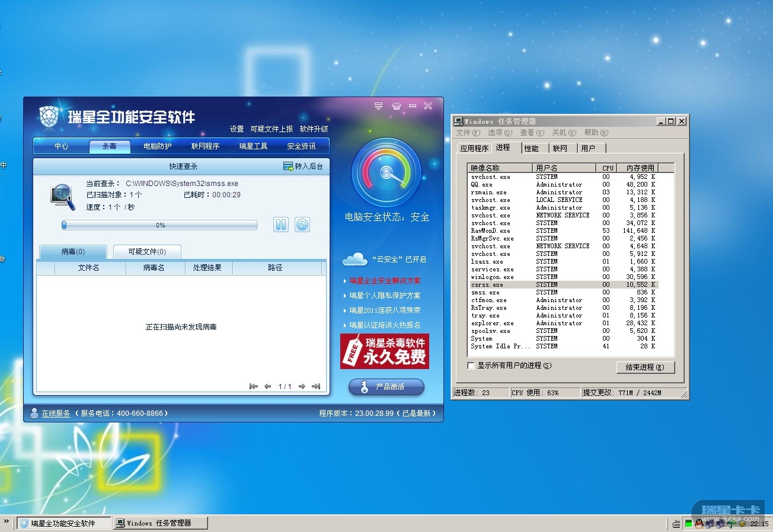
Task: Open the Rising green umbrella tray icon
Action: pos(732,524)
